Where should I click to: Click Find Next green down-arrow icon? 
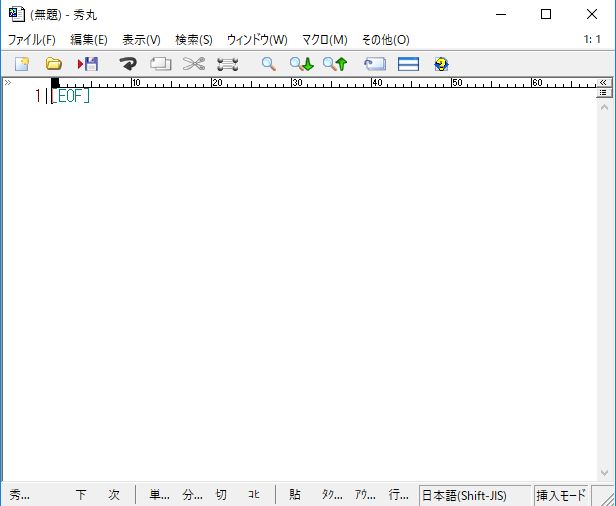pyautogui.click(x=302, y=64)
